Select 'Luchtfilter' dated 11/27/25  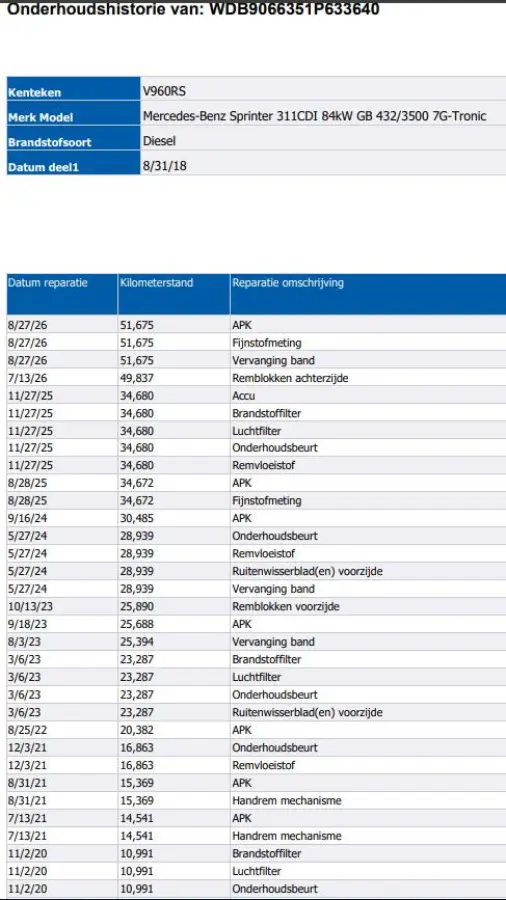[x=257, y=431]
